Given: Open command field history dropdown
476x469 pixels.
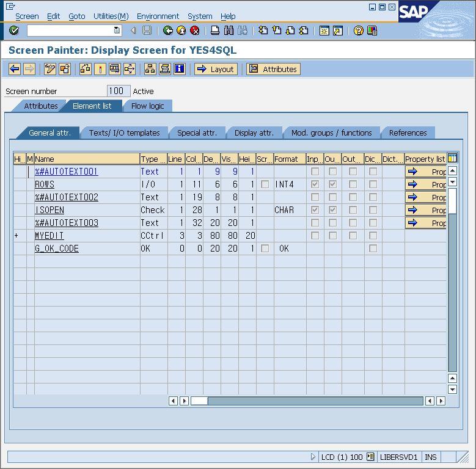Looking at the screenshot, I should (117, 30).
